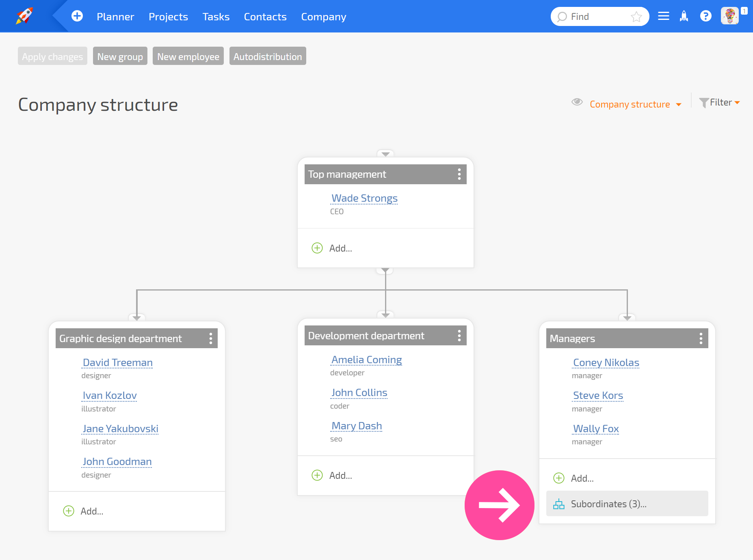The image size is (753, 560).
Task: Expand Subordinates (3) in Managers
Action: click(627, 504)
